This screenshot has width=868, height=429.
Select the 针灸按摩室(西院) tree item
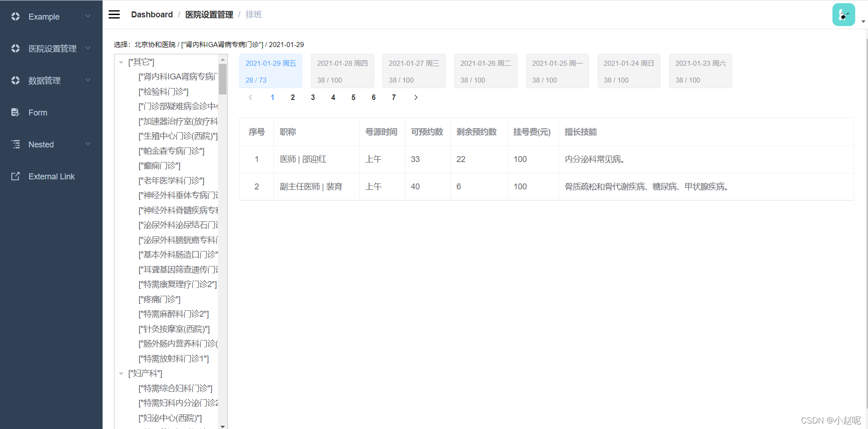pyautogui.click(x=174, y=329)
